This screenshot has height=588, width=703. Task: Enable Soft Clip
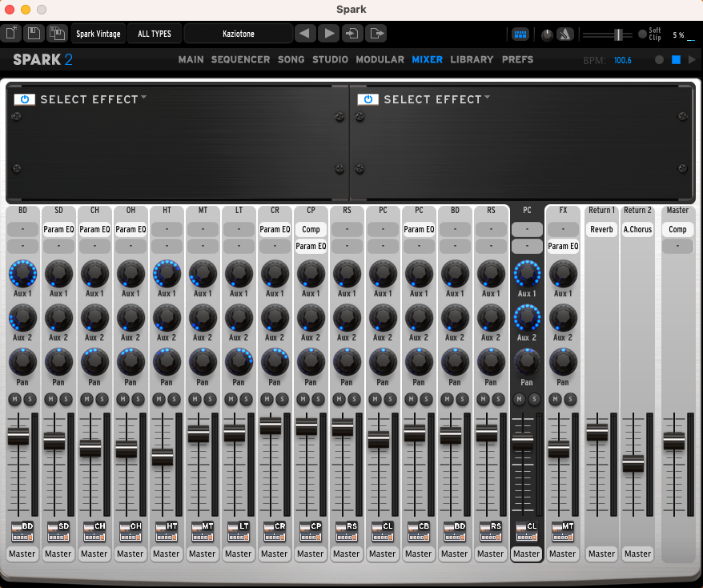point(642,34)
